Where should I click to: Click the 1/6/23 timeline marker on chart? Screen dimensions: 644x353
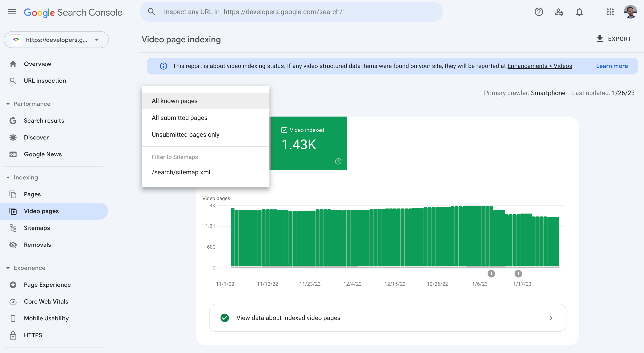[x=491, y=273]
